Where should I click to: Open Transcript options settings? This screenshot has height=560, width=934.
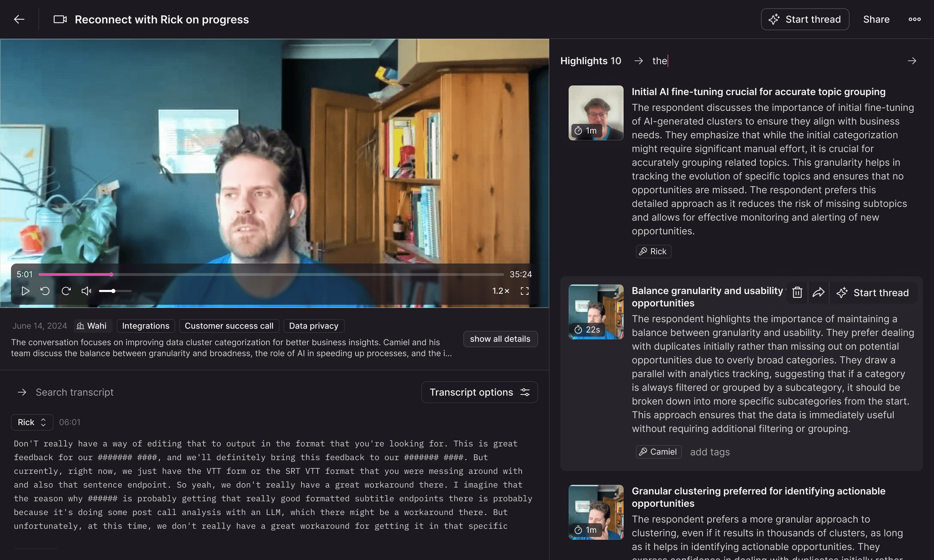pyautogui.click(x=479, y=392)
